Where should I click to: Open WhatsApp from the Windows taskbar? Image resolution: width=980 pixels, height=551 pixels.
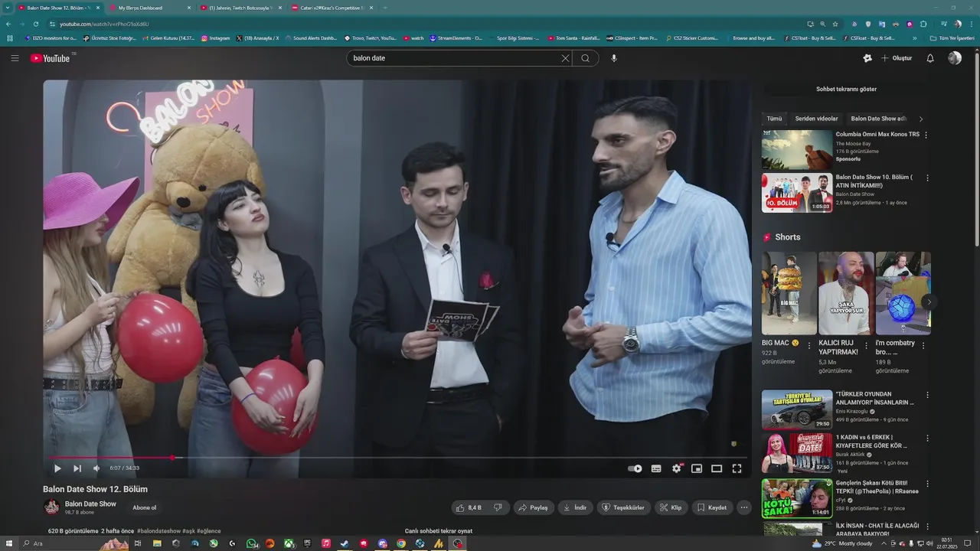[252, 543]
